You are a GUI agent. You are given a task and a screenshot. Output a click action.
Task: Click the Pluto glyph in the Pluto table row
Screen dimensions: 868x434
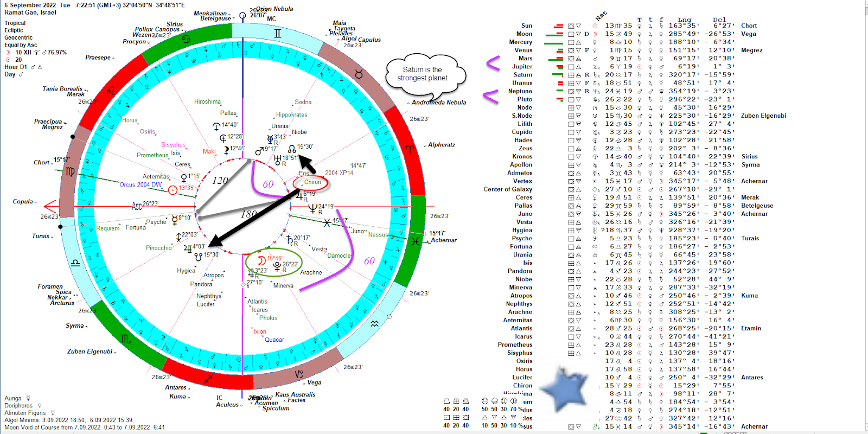tap(596, 99)
